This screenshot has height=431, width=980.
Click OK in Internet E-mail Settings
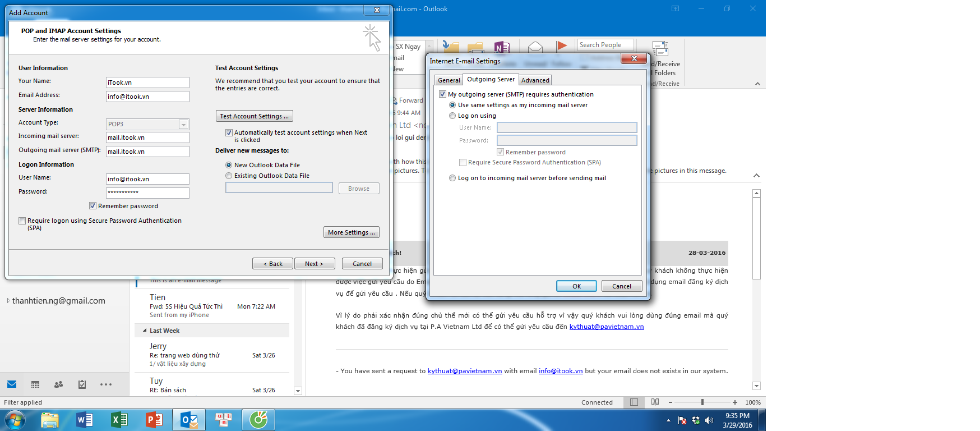pyautogui.click(x=576, y=286)
